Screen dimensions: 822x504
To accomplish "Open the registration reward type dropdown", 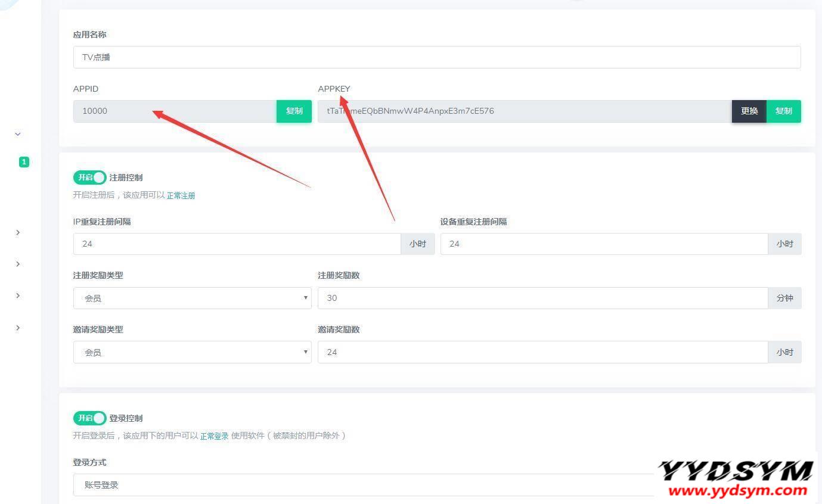I will click(x=192, y=298).
